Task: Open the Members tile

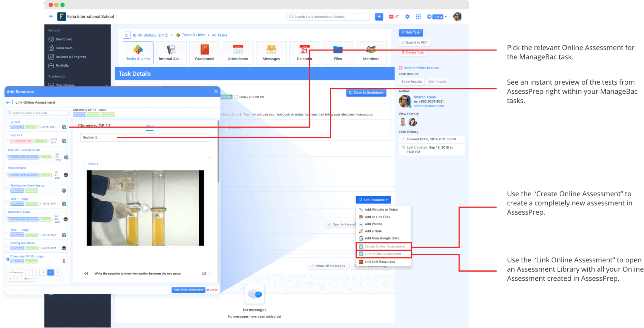Action: click(x=371, y=52)
